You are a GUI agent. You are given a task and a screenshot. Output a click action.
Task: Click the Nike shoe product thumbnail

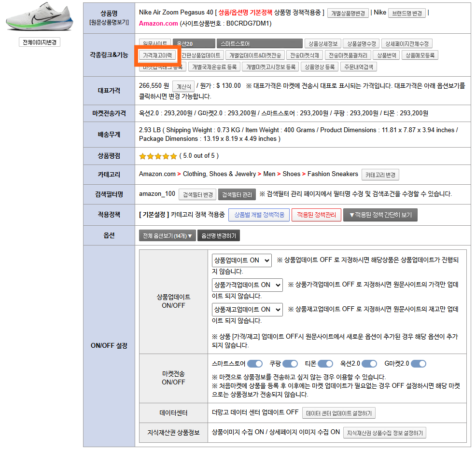[x=40, y=19]
